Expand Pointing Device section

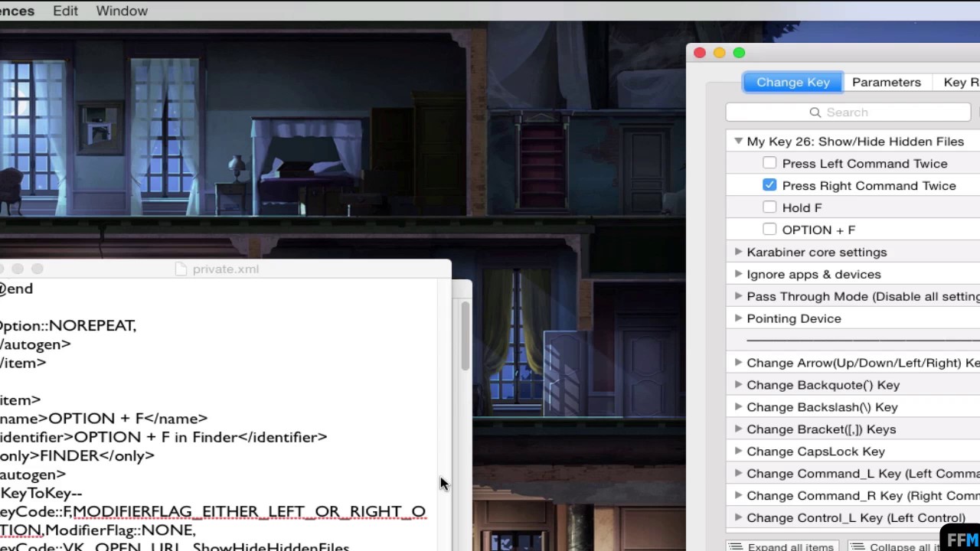(738, 318)
